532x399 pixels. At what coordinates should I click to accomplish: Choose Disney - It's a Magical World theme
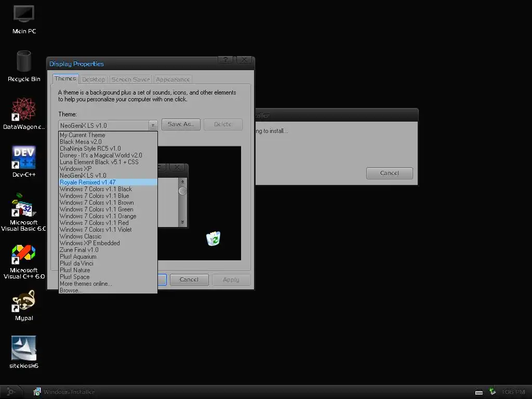(108, 155)
